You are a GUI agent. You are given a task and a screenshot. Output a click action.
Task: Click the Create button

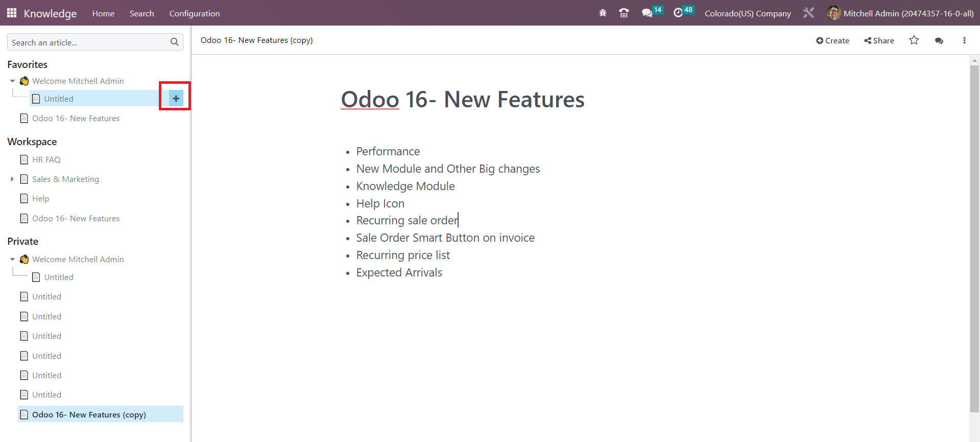(x=832, y=40)
